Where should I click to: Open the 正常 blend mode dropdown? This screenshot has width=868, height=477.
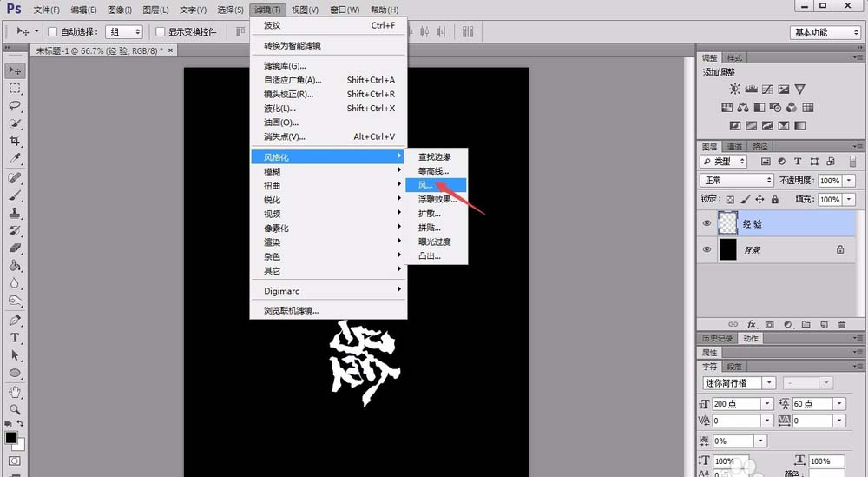[x=736, y=180]
